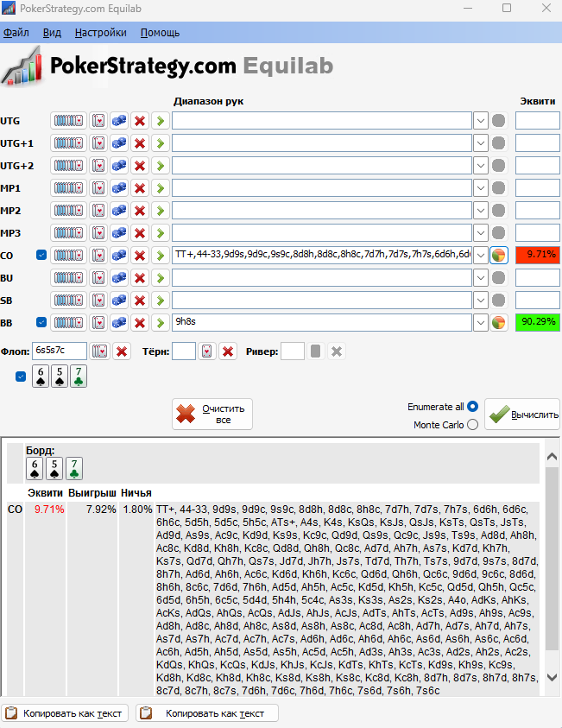Expand BU range dropdown

coord(481,278)
